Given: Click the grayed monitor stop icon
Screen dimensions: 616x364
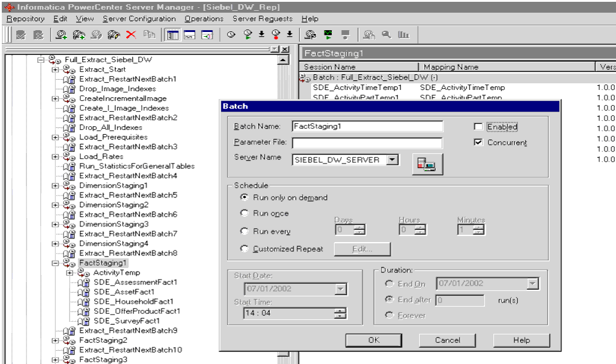Looking at the screenshot, I should pyautogui.click(x=345, y=35).
